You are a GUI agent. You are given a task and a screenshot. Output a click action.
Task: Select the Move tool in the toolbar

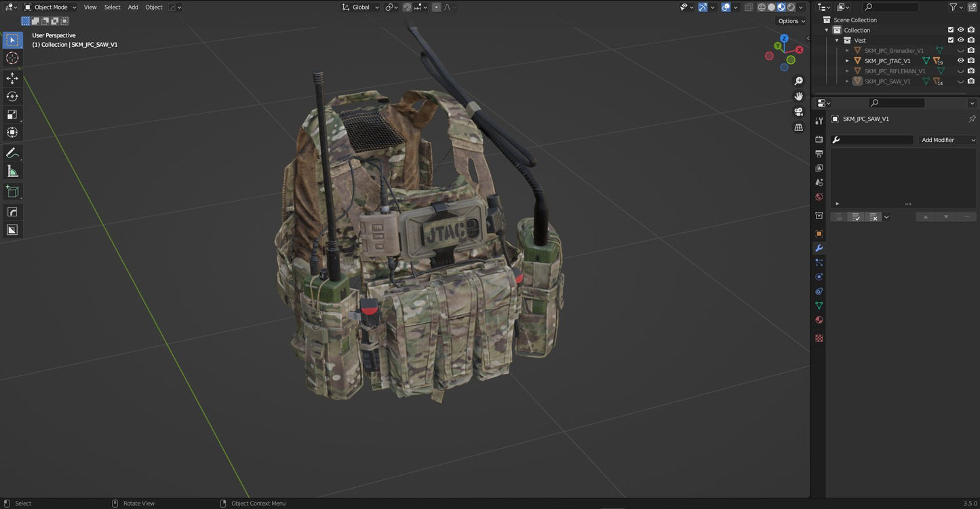pyautogui.click(x=12, y=77)
